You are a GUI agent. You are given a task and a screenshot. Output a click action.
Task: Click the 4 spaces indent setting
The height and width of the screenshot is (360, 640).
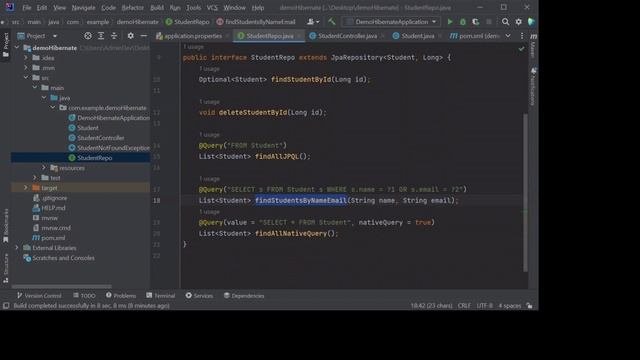[x=509, y=305]
